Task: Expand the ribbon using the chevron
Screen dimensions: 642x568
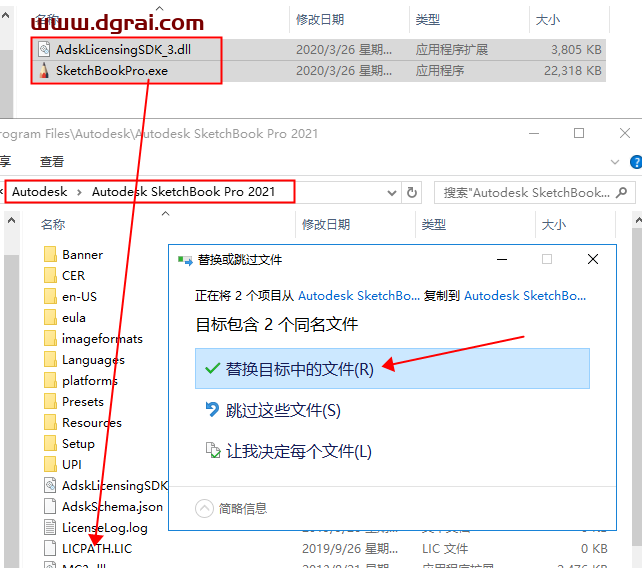Action: click(x=613, y=162)
